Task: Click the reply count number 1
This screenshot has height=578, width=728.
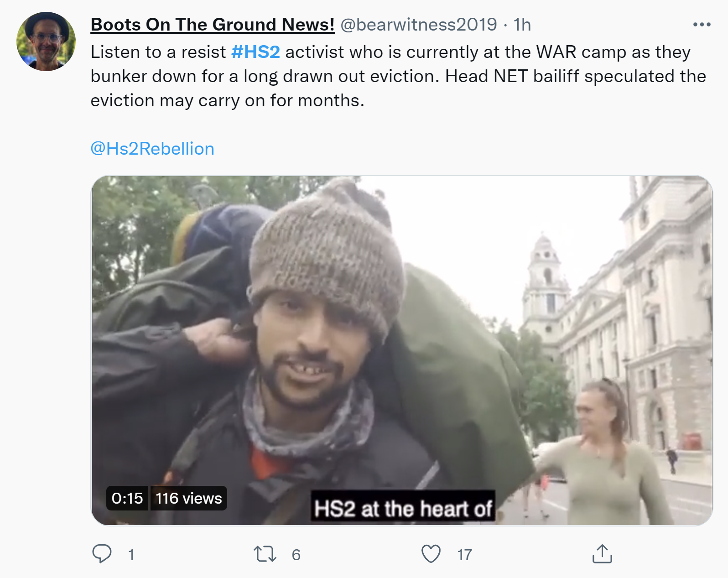Action: (x=131, y=555)
